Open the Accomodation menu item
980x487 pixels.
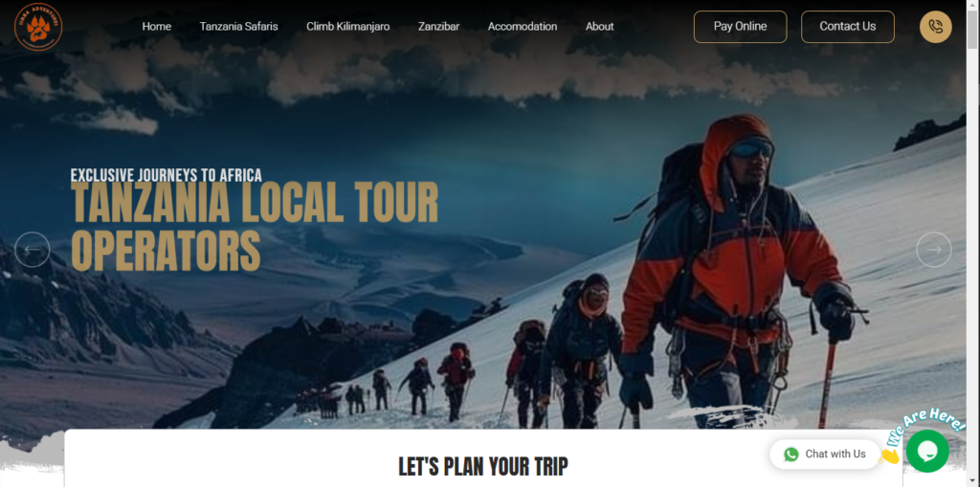[523, 26]
